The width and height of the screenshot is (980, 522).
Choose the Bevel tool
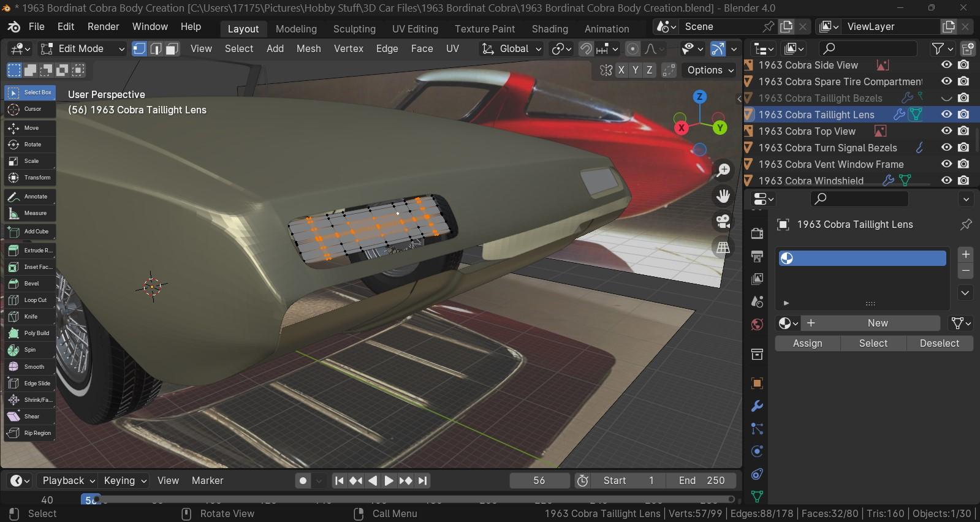click(x=29, y=284)
